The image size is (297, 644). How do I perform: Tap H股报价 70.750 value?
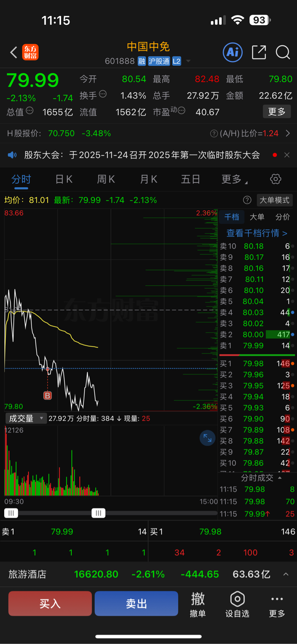(x=61, y=133)
